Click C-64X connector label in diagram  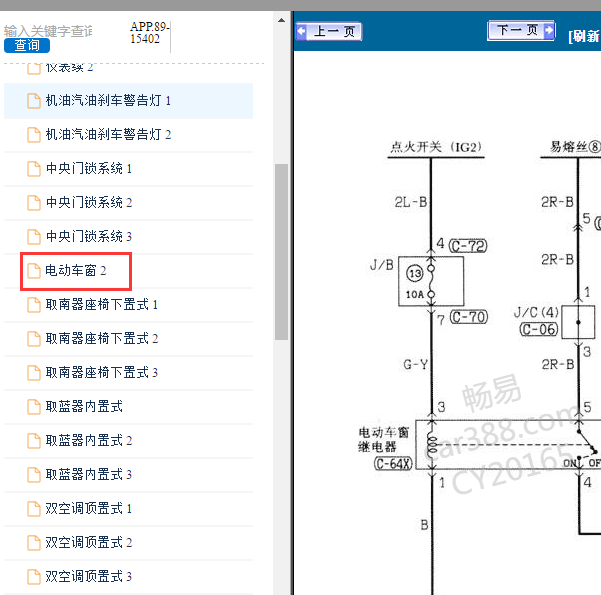[393, 464]
